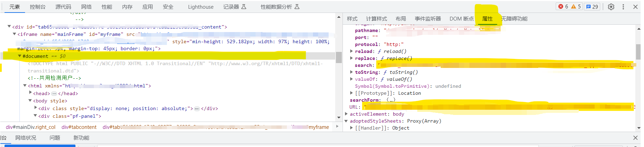
Task: Click the searchForm (…) getter value
Action: pos(391,100)
